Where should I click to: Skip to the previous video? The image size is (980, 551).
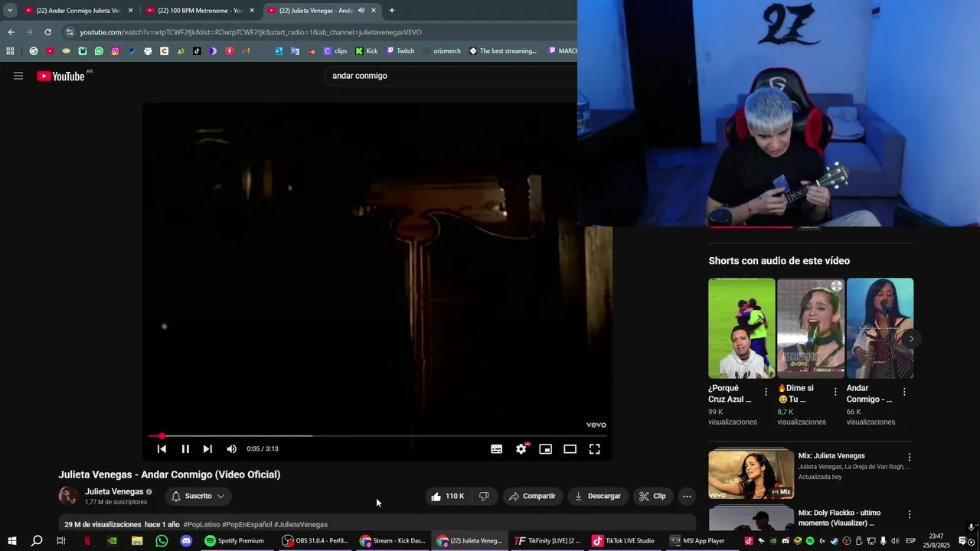(162, 449)
